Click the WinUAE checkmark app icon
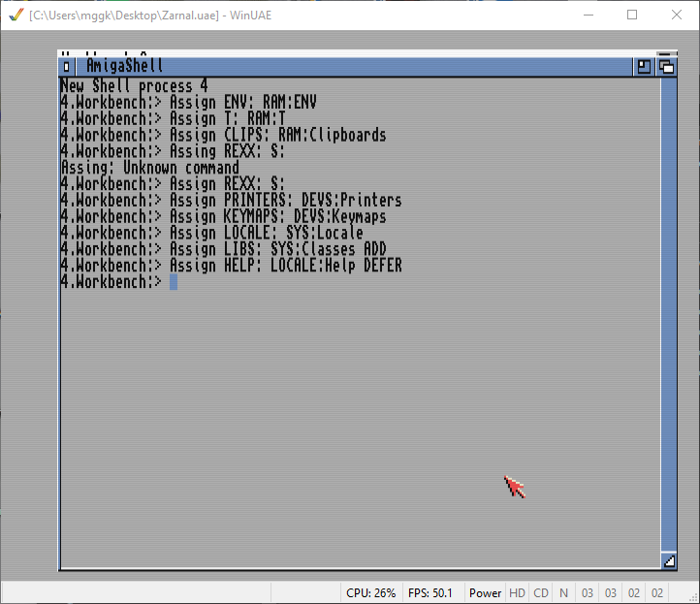 tap(16, 16)
